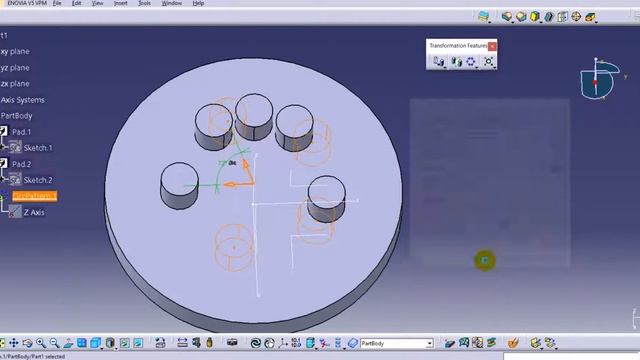Image resolution: width=640 pixels, height=360 pixels.
Task: Select Axis Systems in the tree
Action: click(x=22, y=100)
